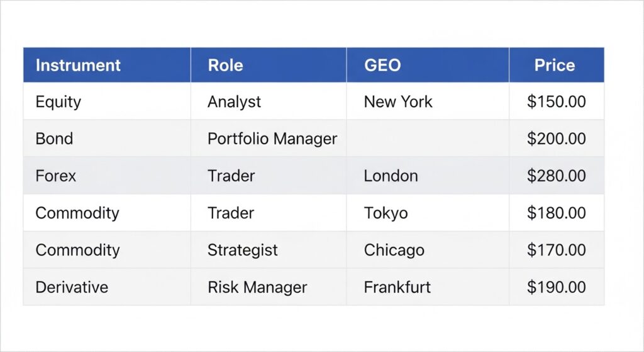The height and width of the screenshot is (352, 644).
Task: Select the Tokyo cell
Action: pyautogui.click(x=386, y=213)
